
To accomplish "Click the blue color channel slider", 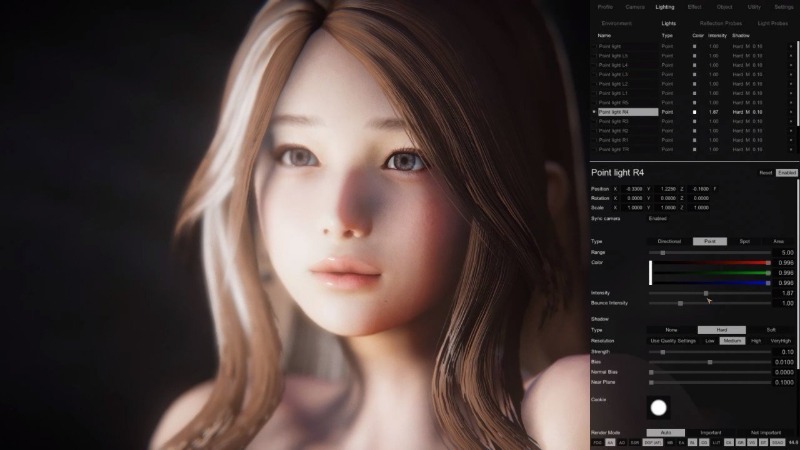I will coord(711,283).
